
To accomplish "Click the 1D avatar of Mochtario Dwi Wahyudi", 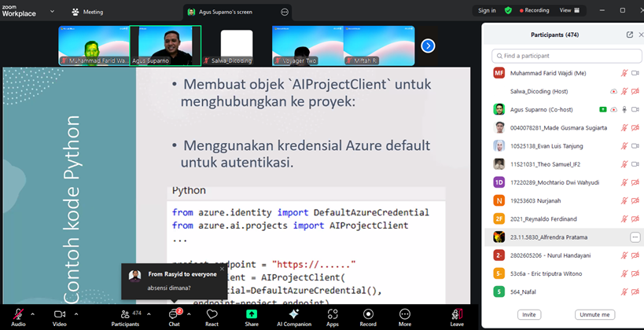I will [x=499, y=182].
